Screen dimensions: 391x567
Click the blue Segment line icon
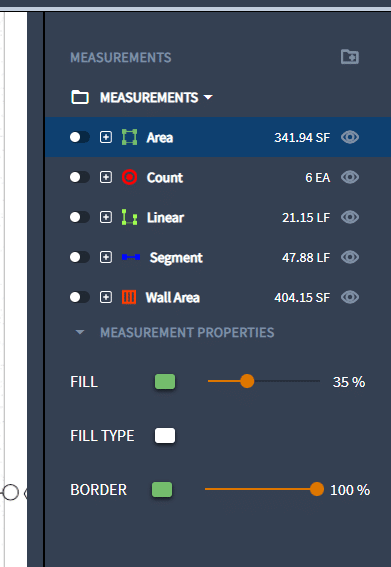pyautogui.click(x=131, y=257)
